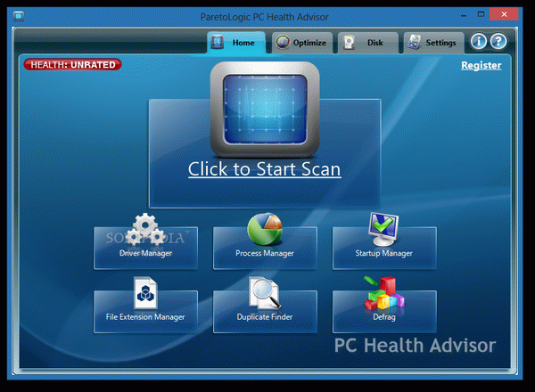Close the PC Health Advisor window
The height and width of the screenshot is (392, 535).
[x=504, y=14]
